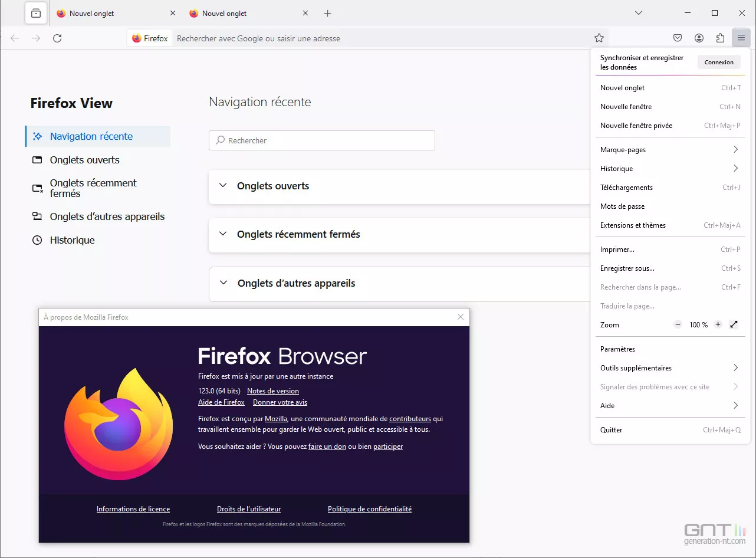Open the Extensions puzzle icon
This screenshot has height=558, width=756.
720,38
